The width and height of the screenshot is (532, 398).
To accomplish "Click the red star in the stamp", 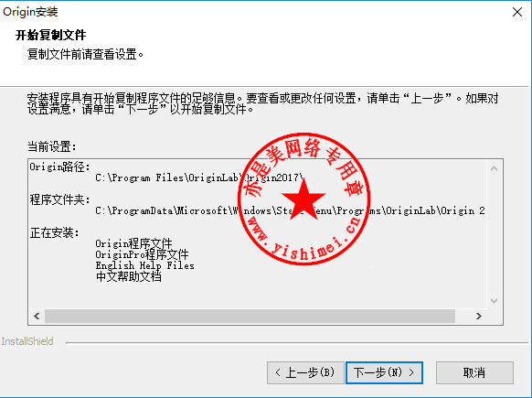I will coord(303,199).
